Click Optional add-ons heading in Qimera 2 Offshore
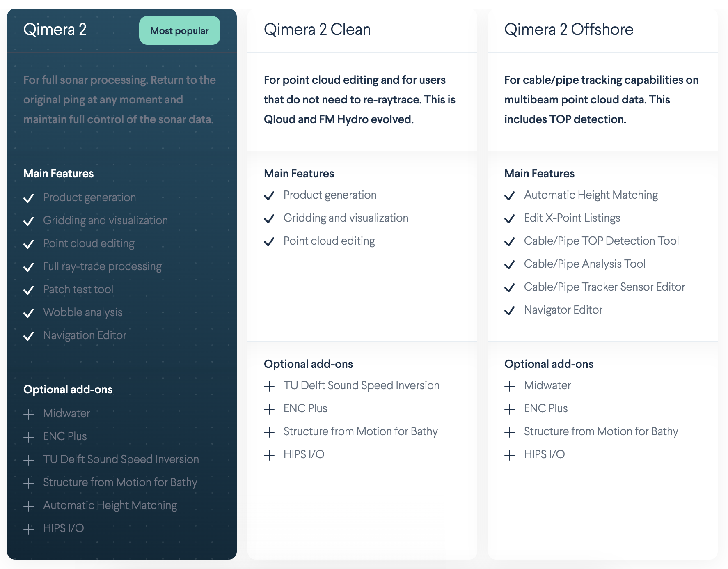728x569 pixels. (x=549, y=364)
